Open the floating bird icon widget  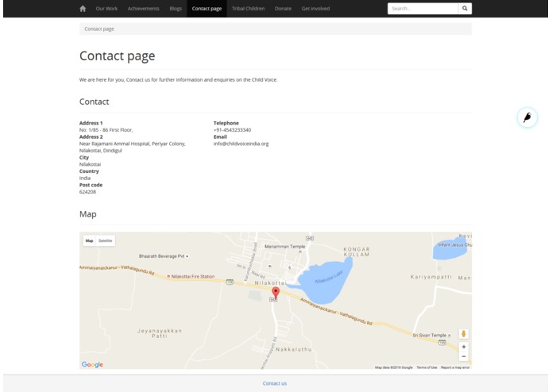(527, 117)
